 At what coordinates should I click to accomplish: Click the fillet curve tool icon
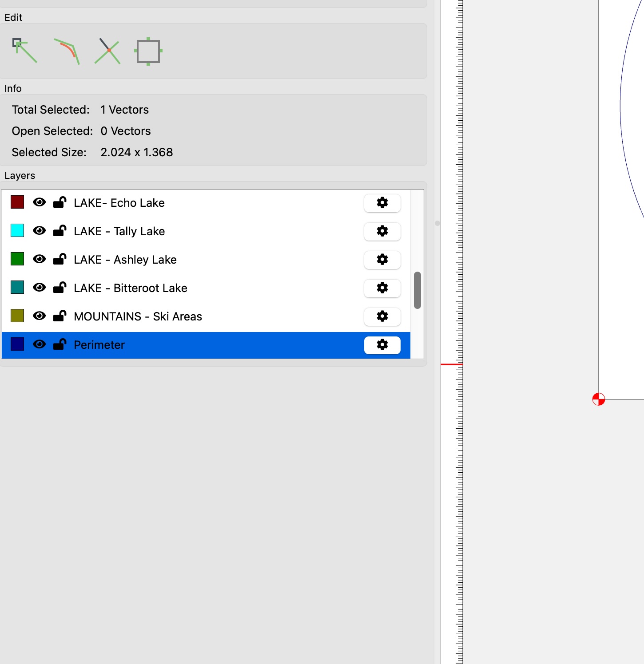[67, 51]
